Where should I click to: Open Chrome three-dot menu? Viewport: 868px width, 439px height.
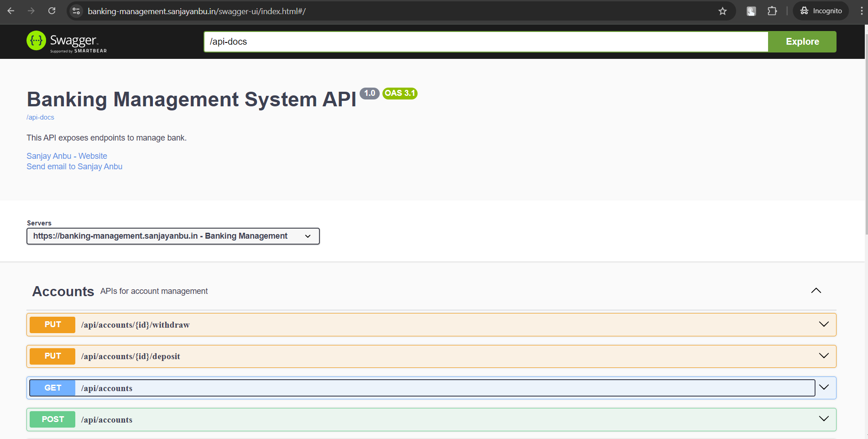(x=861, y=11)
